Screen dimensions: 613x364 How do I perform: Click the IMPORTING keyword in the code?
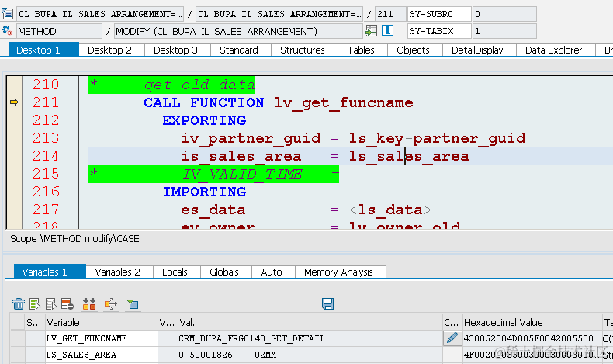204,192
